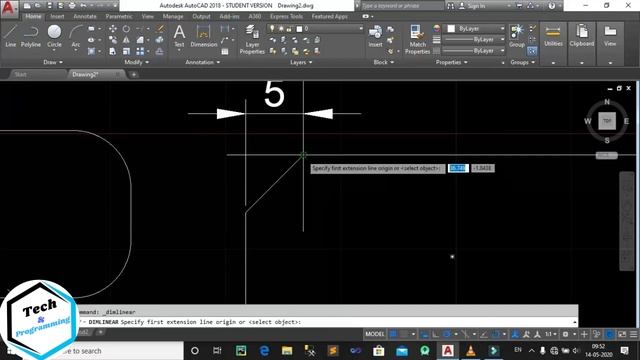Toggle dynamic input in status bar
640x360 pixels.
point(424,334)
